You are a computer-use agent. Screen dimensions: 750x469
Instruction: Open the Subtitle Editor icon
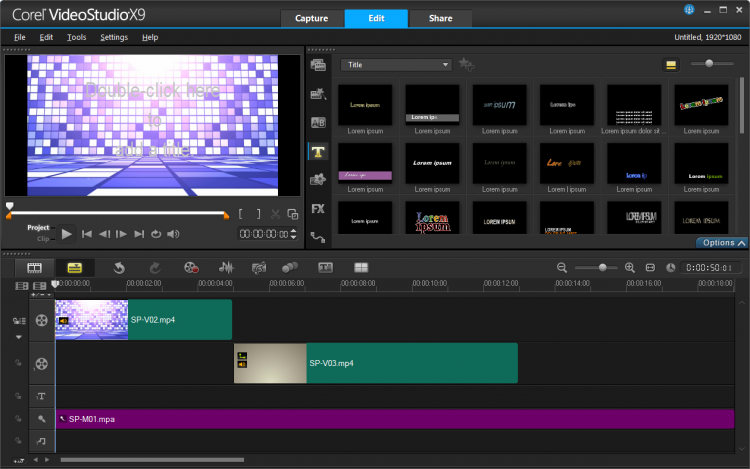pyautogui.click(x=325, y=268)
